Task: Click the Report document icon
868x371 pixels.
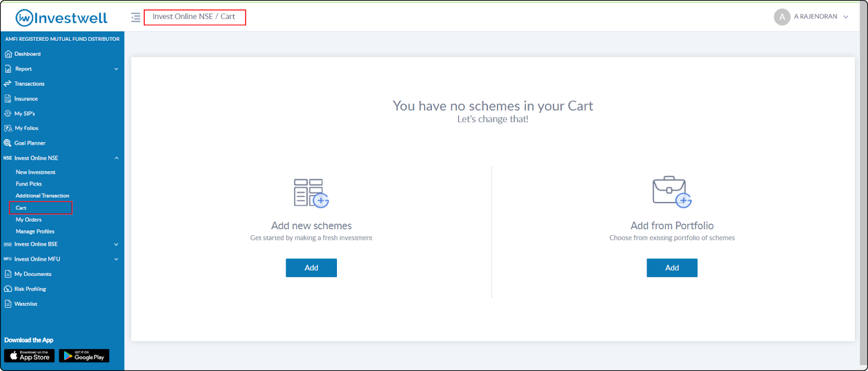Action: [8, 69]
